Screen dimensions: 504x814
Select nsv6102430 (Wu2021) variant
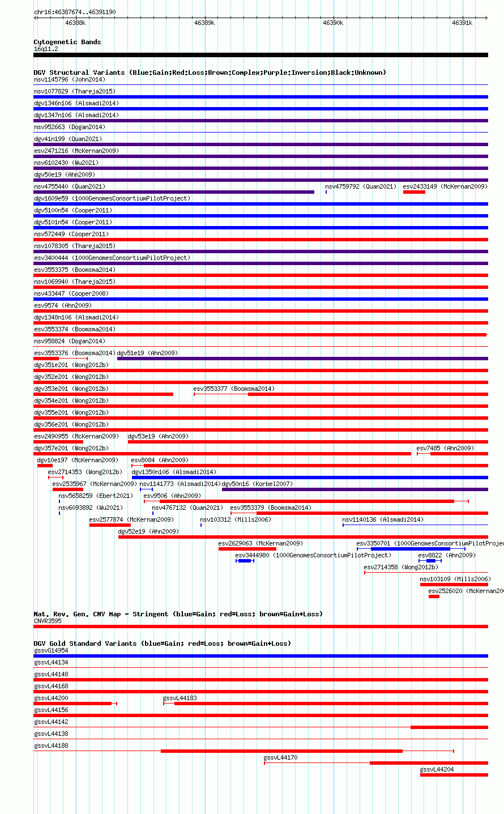click(x=260, y=168)
